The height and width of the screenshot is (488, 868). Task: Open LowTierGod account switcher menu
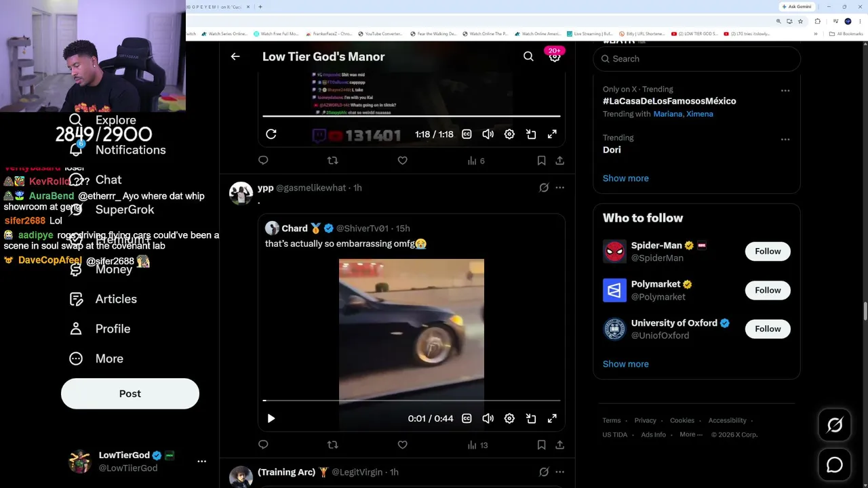(x=201, y=461)
